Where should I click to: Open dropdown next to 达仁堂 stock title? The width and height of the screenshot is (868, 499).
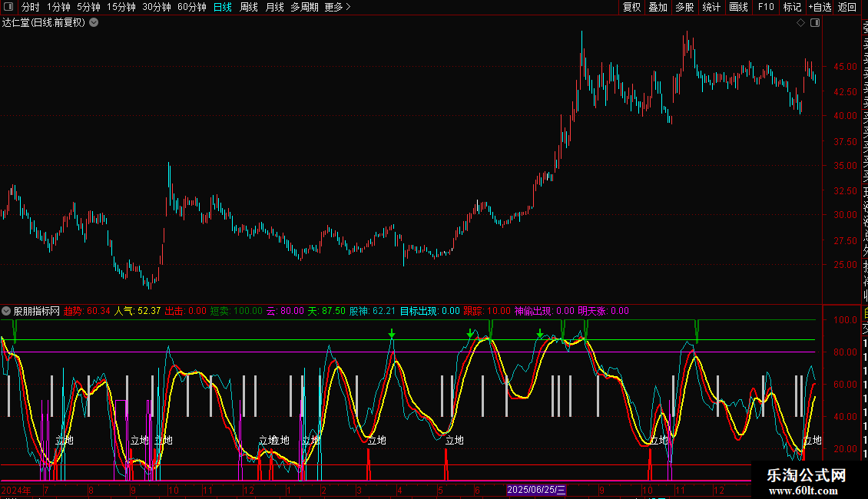coord(94,22)
